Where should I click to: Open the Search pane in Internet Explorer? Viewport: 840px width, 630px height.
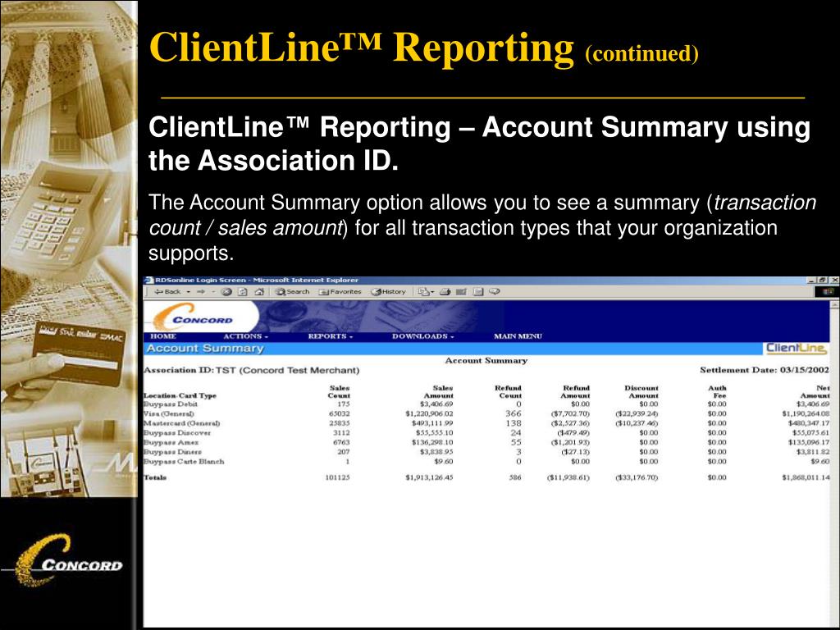[x=293, y=291]
